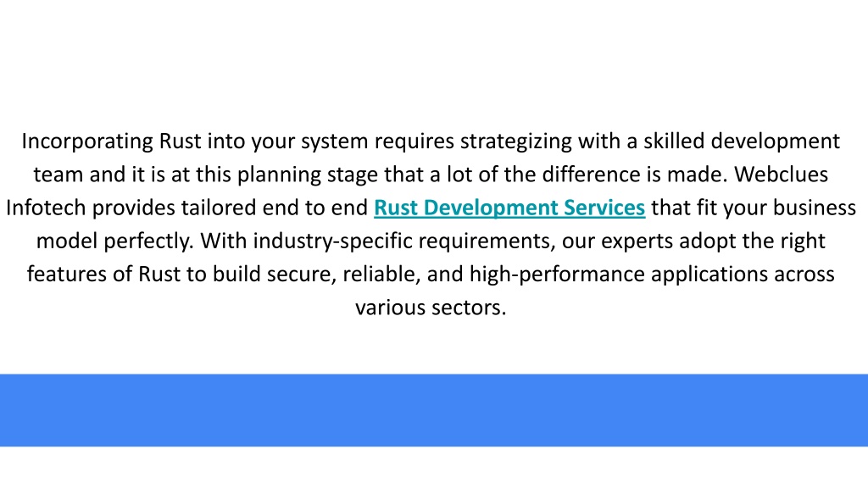
Task: Click the phrase "high-performance applications"
Action: pyautogui.click(x=618, y=274)
